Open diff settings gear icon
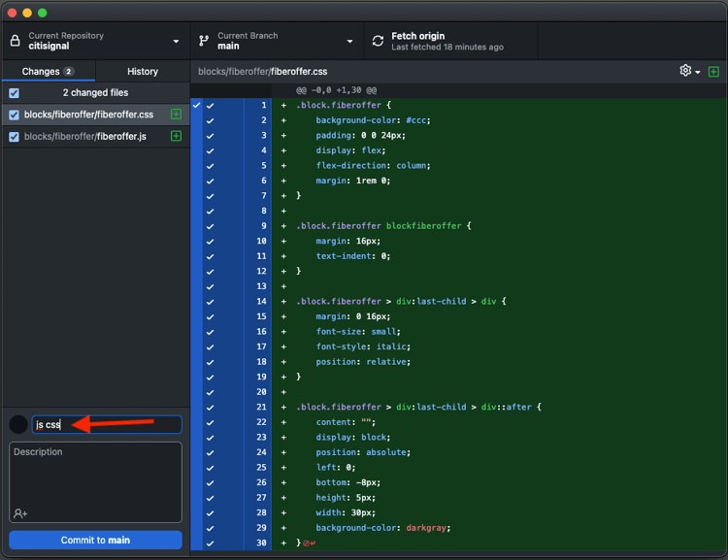 (685, 71)
